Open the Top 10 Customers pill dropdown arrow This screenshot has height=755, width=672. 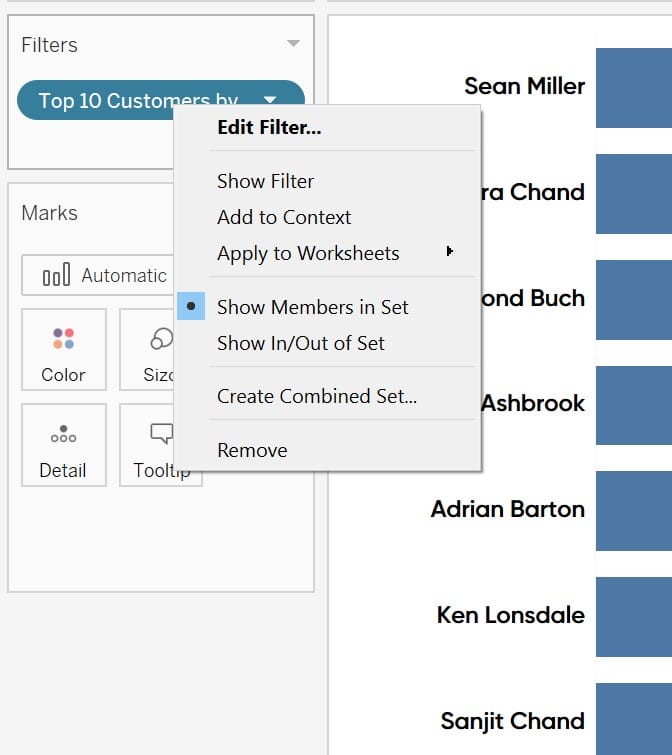click(270, 100)
